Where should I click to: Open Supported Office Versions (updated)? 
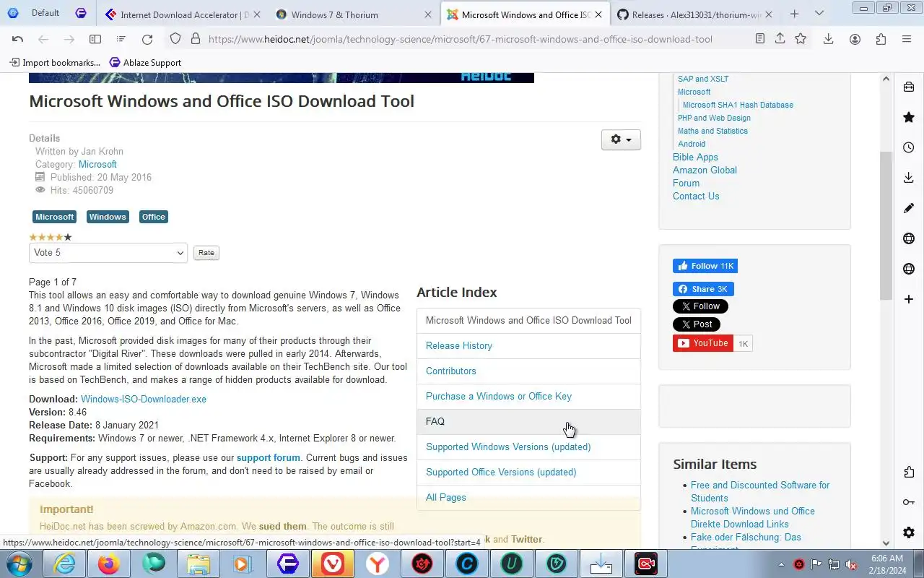(x=528, y=472)
